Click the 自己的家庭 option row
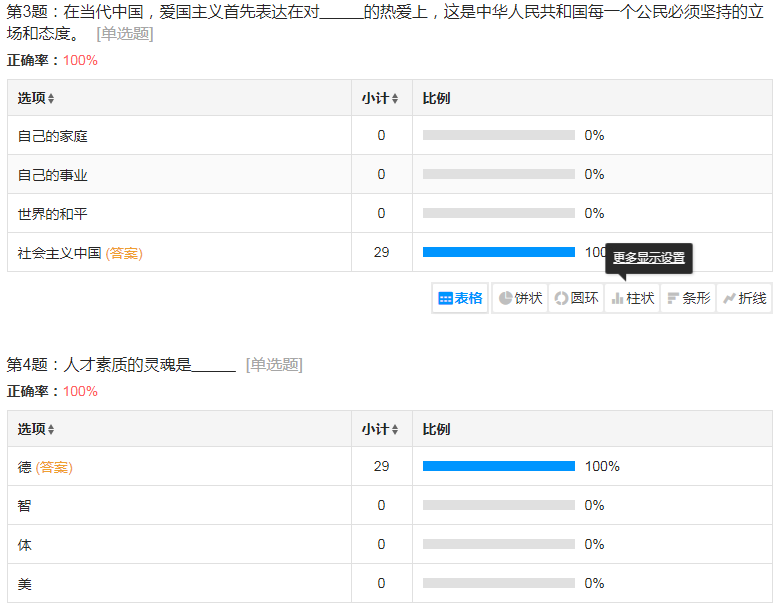Screen dimensions: 781x609 [x=53, y=136]
